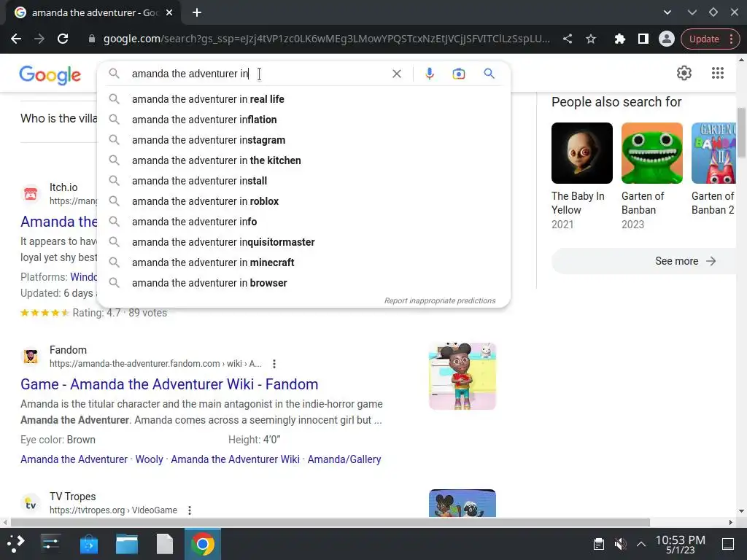The height and width of the screenshot is (560, 747).
Task: Open the Amanda/Gallery sitelink
Action: [344, 459]
